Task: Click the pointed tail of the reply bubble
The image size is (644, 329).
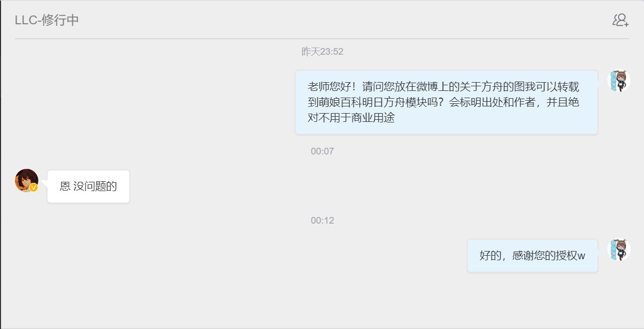Action: [x=44, y=183]
